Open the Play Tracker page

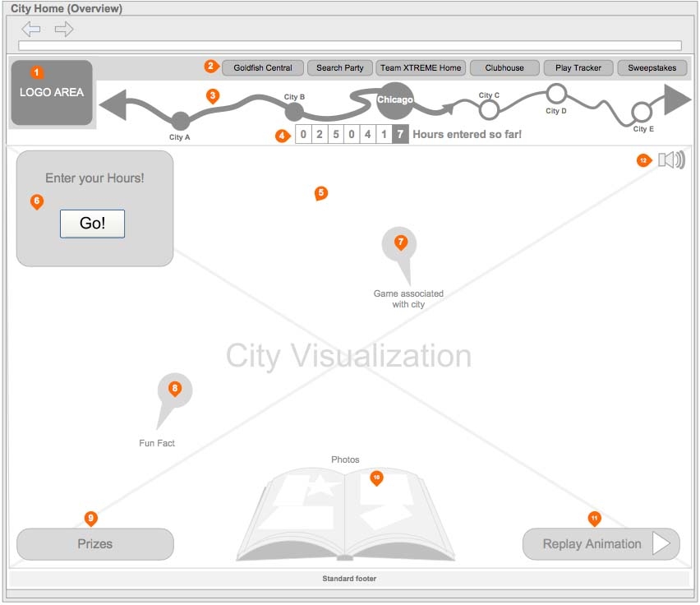coord(578,68)
